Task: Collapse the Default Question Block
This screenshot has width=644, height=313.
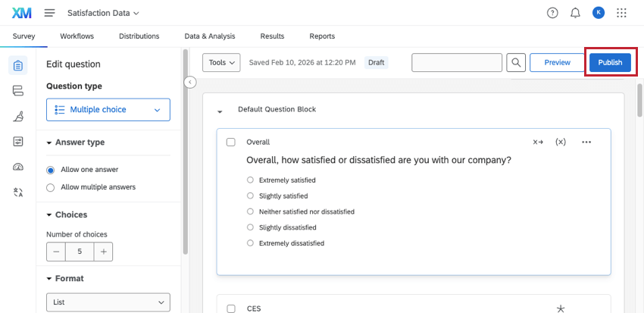Action: tap(220, 111)
